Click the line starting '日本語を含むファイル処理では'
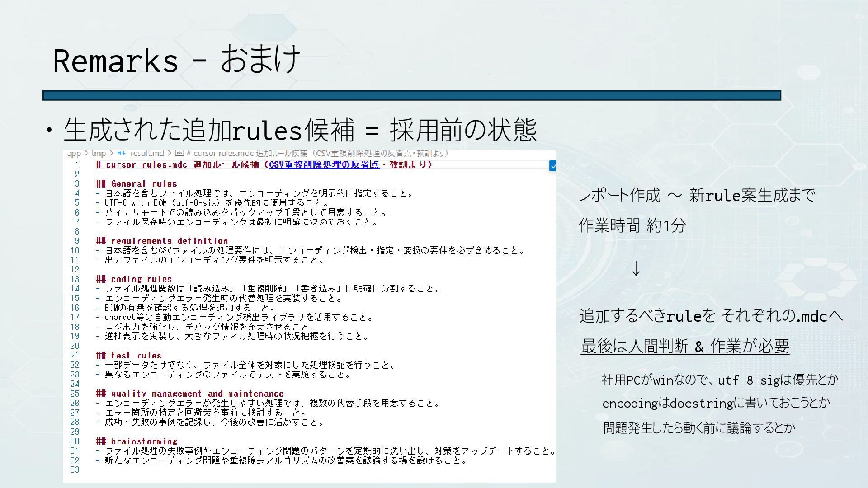This screenshot has height=488, width=868. (255, 193)
